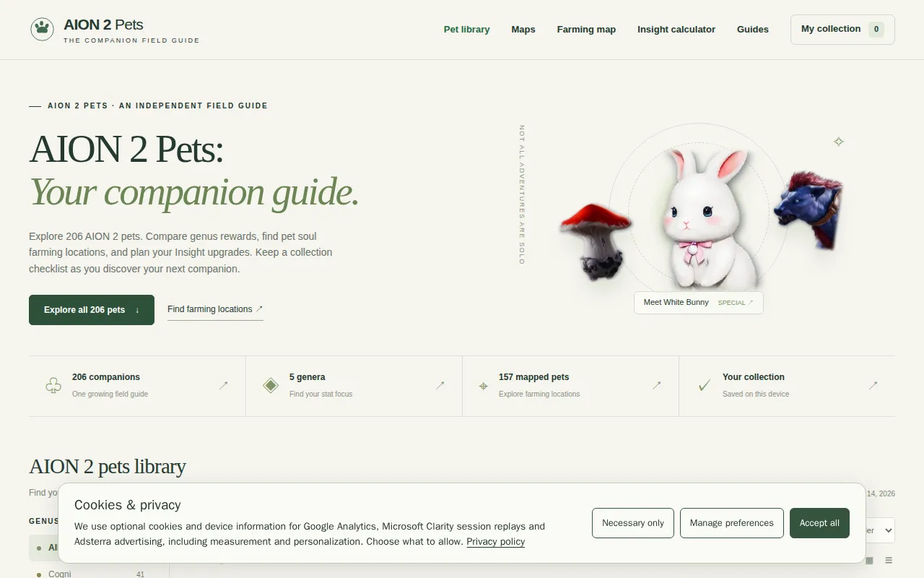Image resolution: width=924 pixels, height=578 pixels.
Task: Click the Meet White Bunny label
Action: (699, 303)
